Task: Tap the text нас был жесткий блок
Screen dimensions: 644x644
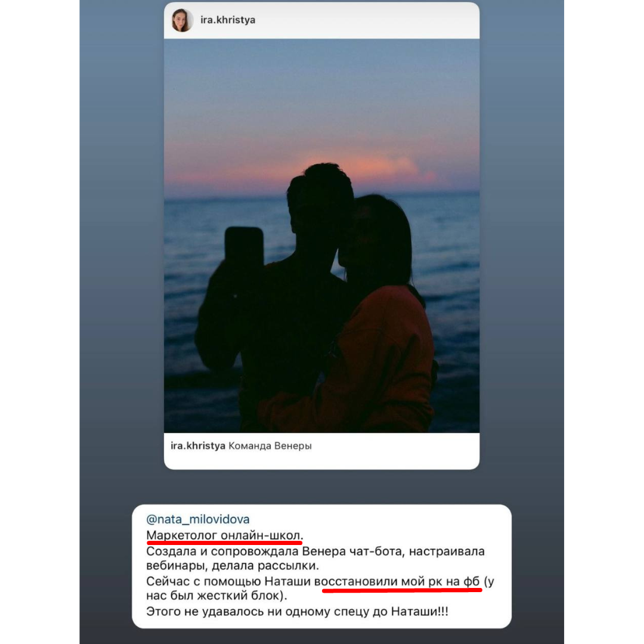Action: click(216, 595)
